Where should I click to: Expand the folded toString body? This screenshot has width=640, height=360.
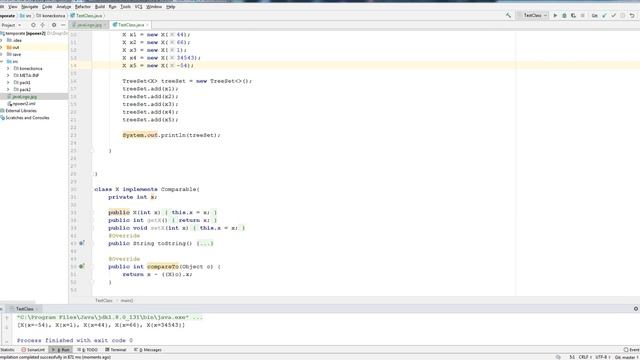coord(205,244)
